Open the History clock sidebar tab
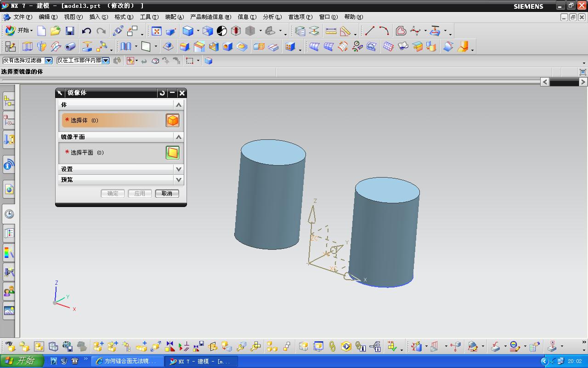 pos(9,214)
